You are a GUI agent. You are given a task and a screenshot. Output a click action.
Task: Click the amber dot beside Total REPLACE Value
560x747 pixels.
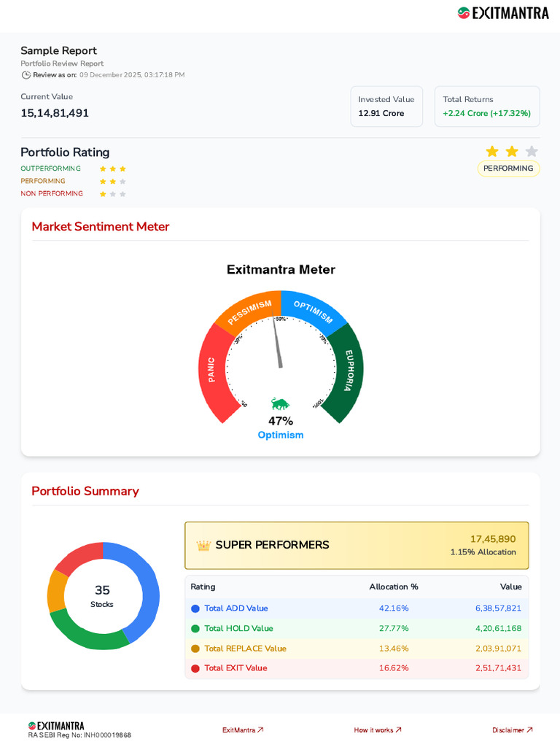pos(195,649)
